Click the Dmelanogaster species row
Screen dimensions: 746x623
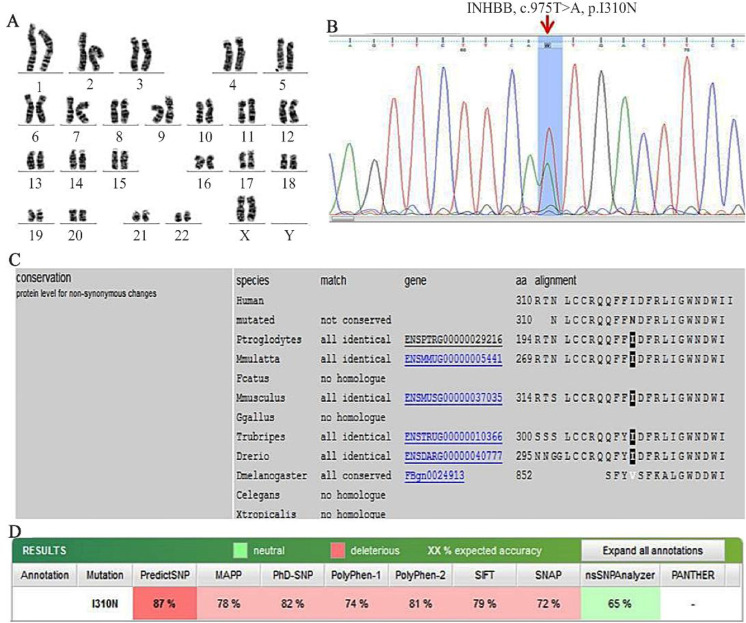pos(481,475)
